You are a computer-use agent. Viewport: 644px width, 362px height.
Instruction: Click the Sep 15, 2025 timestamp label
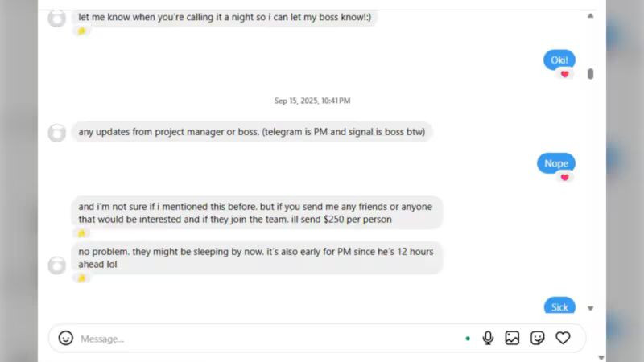pos(312,101)
